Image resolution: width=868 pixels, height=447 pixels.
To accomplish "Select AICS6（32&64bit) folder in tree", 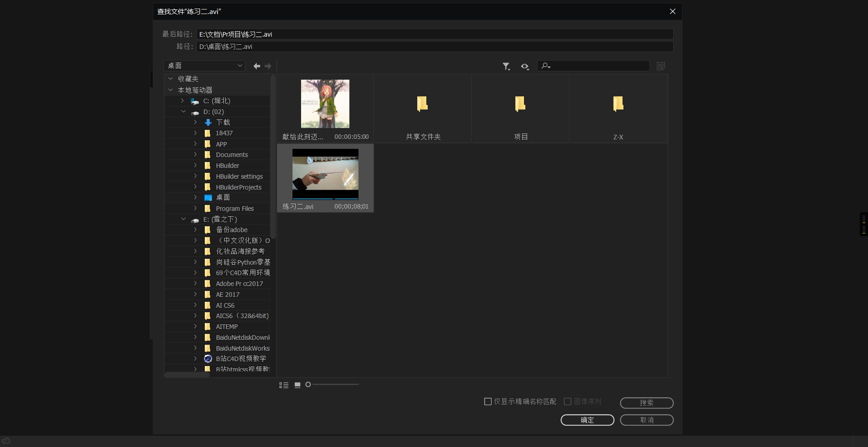I will tap(242, 316).
